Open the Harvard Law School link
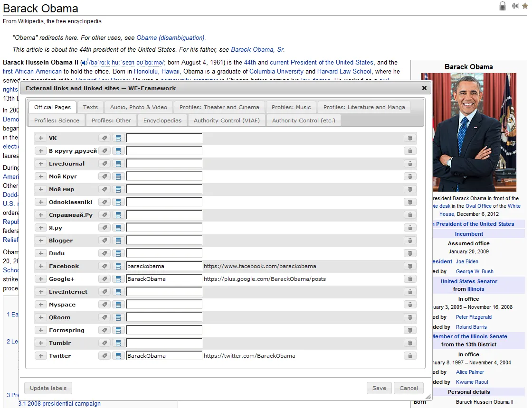 (x=344, y=72)
